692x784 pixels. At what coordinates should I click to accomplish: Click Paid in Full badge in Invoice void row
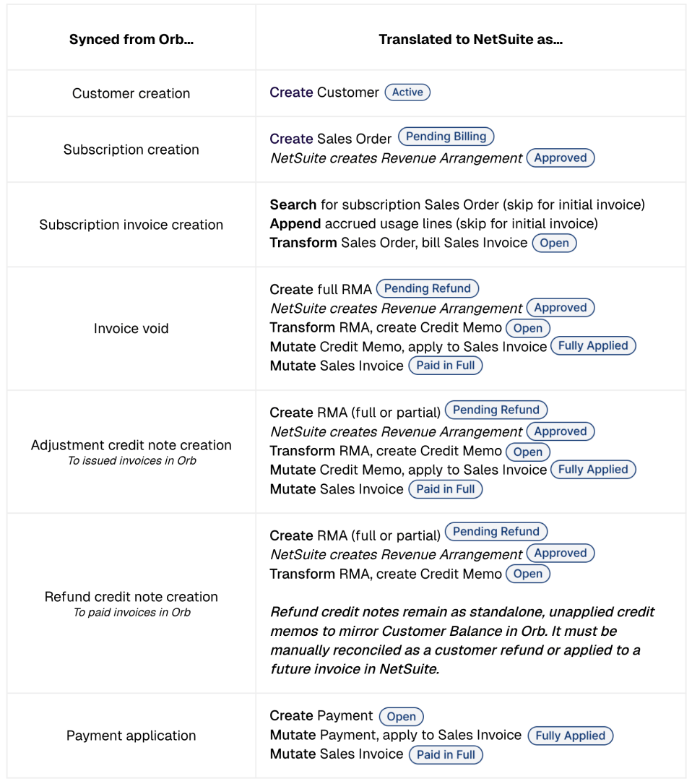pos(445,365)
